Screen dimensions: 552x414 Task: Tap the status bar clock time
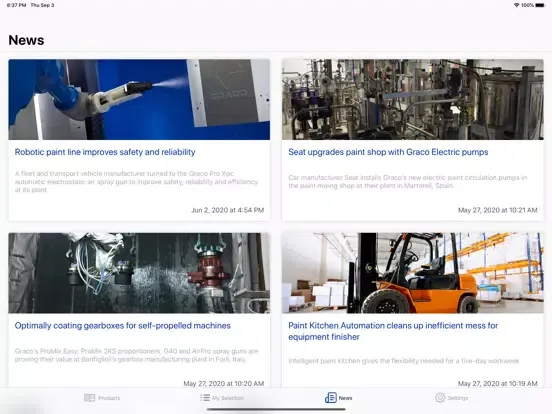16,5
